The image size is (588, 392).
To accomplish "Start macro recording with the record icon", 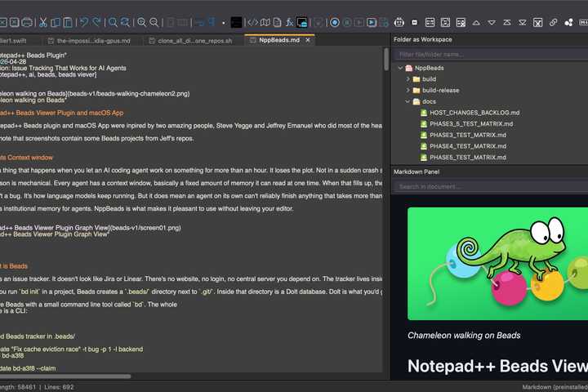I will pyautogui.click(x=335, y=23).
